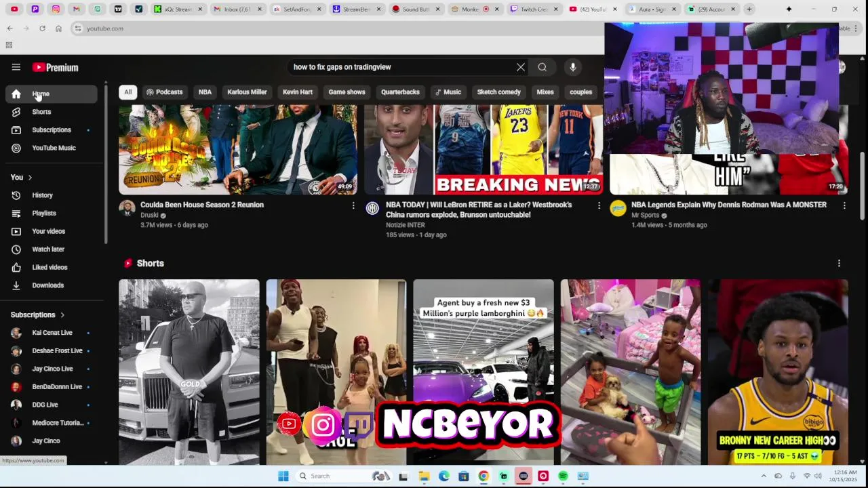Select the Game shows chip
Screen dimensions: 868x488
pos(347,92)
